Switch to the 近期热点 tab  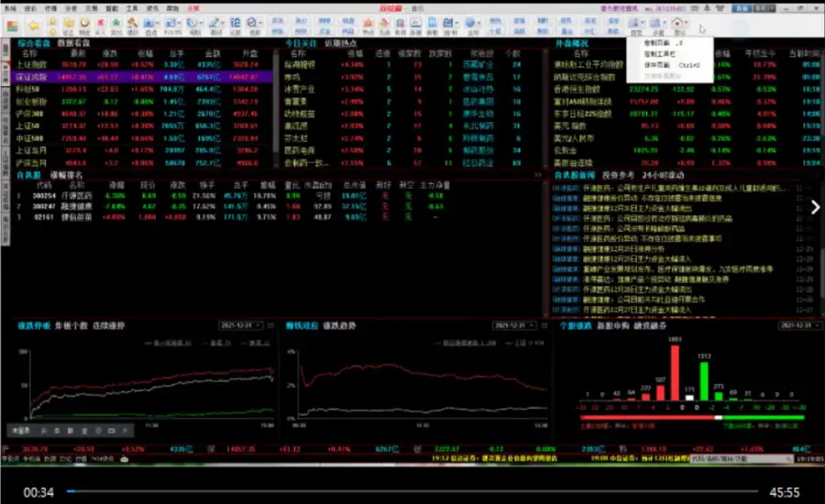tap(326, 43)
